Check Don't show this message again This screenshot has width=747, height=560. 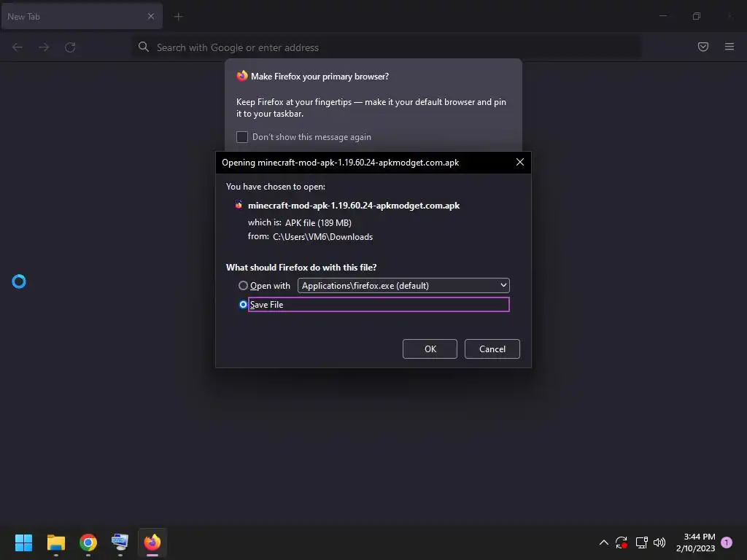[242, 137]
